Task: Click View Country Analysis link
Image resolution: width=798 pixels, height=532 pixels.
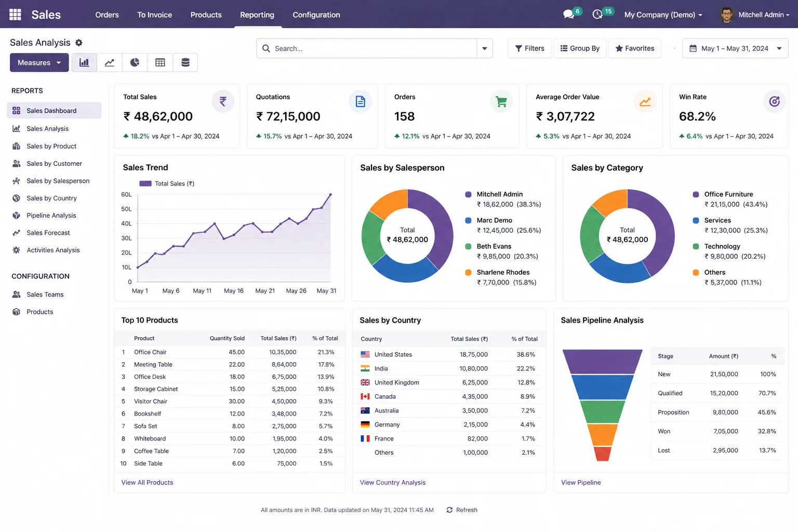Action: click(393, 483)
